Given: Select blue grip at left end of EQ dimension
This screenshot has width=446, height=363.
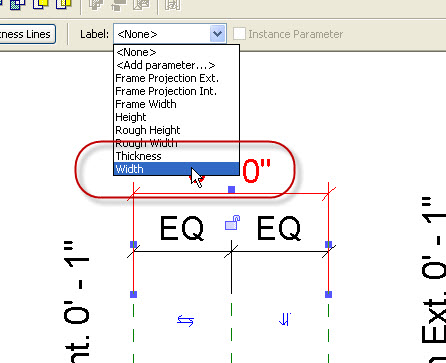Looking at the screenshot, I should click(x=133, y=245).
